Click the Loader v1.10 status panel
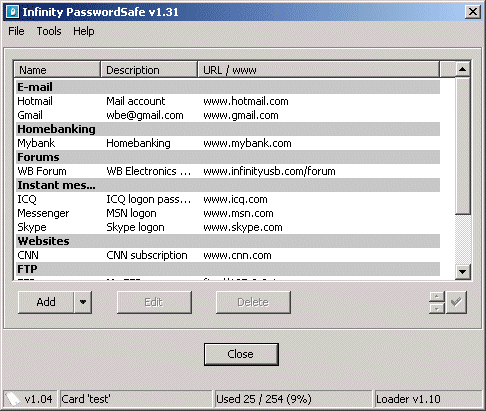The height and width of the screenshot is (411, 486). pyautogui.click(x=429, y=399)
